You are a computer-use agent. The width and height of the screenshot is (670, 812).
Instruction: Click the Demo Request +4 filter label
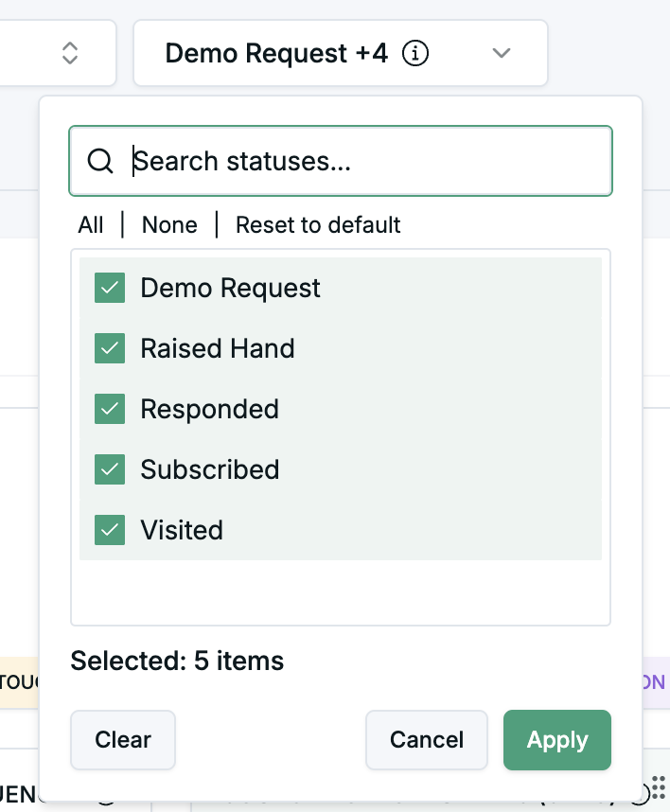[x=276, y=53]
